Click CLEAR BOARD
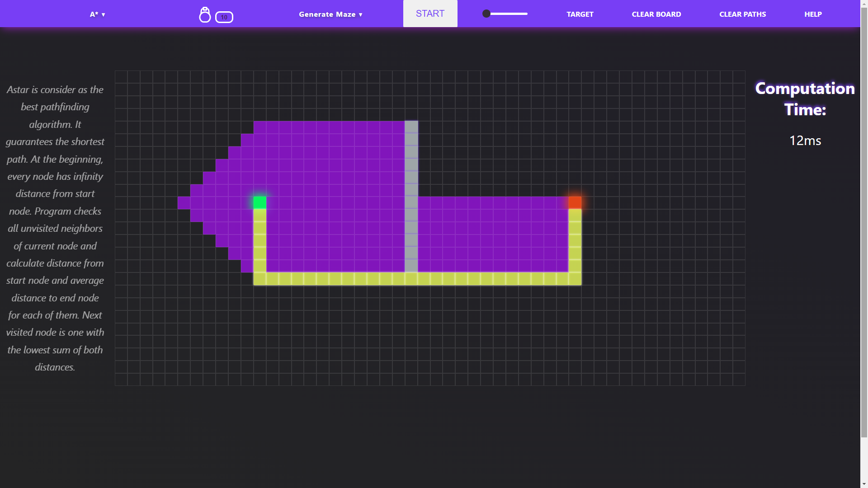This screenshot has height=488, width=868. [x=656, y=14]
